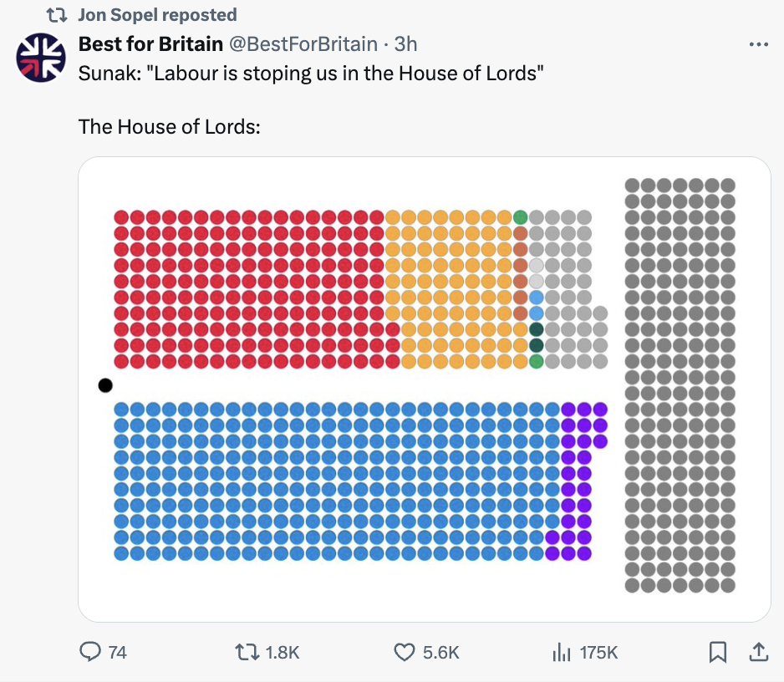Like the tweet with the heart icon
Image resolution: width=784 pixels, height=682 pixels.
coord(405,652)
